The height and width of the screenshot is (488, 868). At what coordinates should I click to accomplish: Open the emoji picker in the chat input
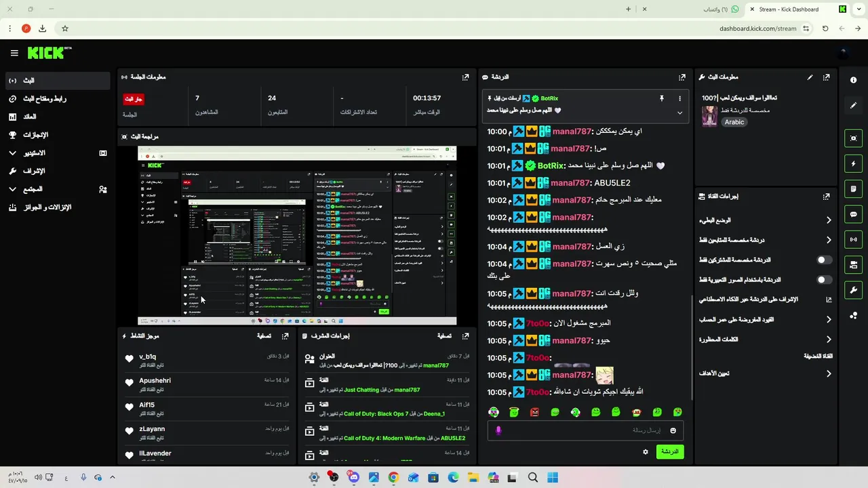(673, 430)
